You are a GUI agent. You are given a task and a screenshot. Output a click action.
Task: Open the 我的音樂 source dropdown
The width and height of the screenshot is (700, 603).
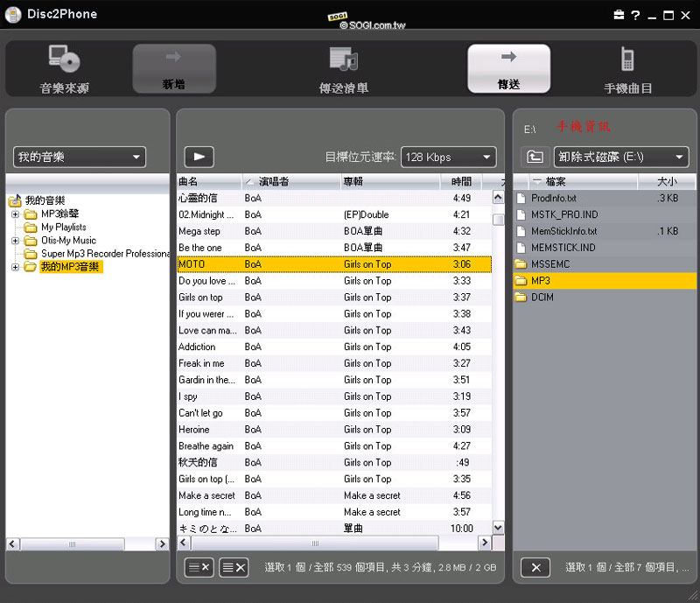(80, 157)
